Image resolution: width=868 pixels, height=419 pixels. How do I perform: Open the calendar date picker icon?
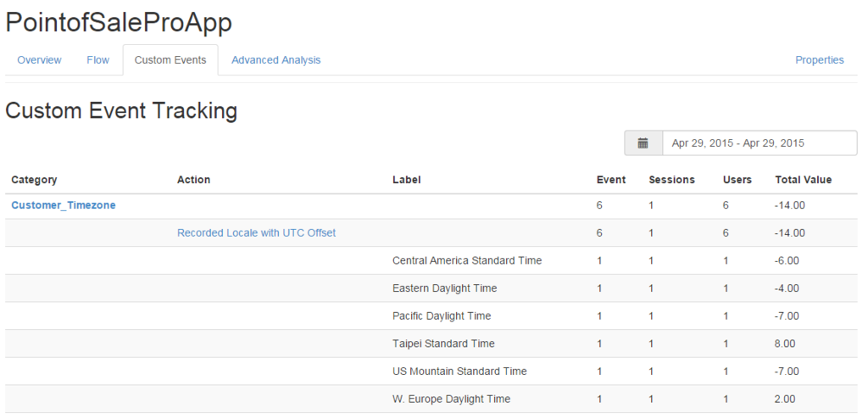coord(643,143)
